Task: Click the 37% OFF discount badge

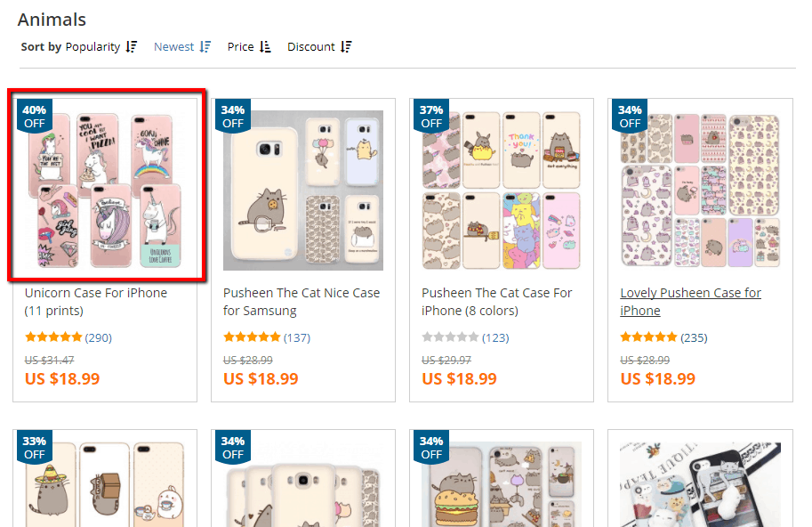Action: [x=431, y=117]
